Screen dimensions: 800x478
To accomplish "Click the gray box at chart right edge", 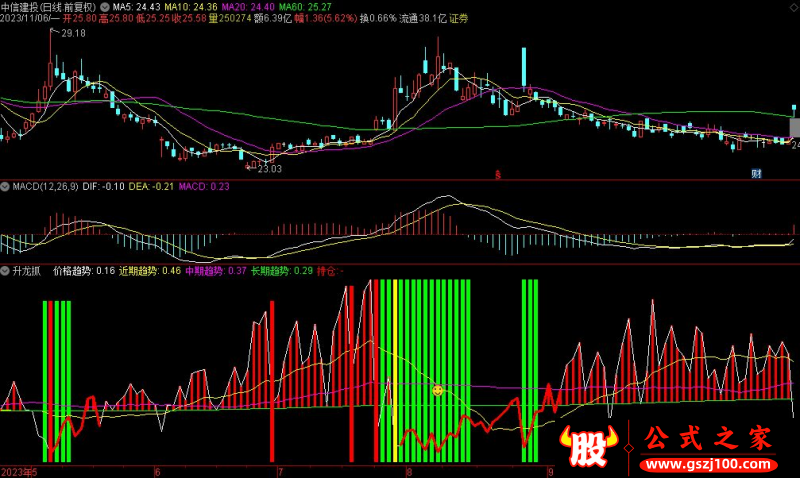I will 795,128.
